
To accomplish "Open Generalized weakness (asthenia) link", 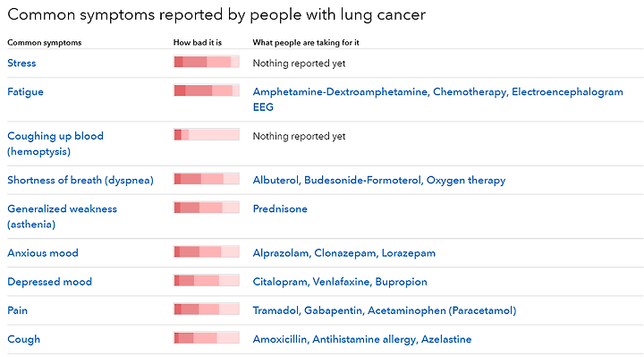I will [62, 217].
